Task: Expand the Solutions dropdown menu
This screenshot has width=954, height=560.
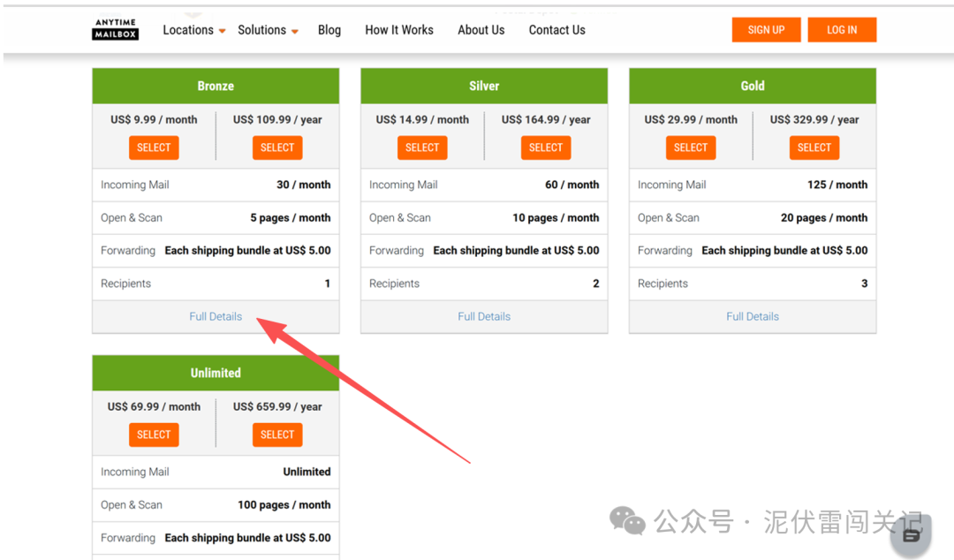Action: [x=268, y=30]
